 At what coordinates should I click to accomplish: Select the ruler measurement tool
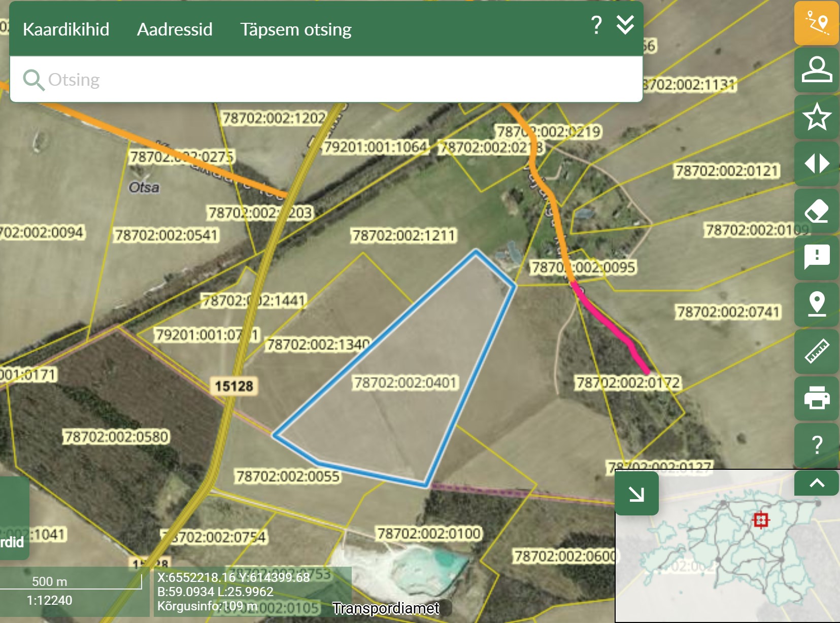click(816, 351)
